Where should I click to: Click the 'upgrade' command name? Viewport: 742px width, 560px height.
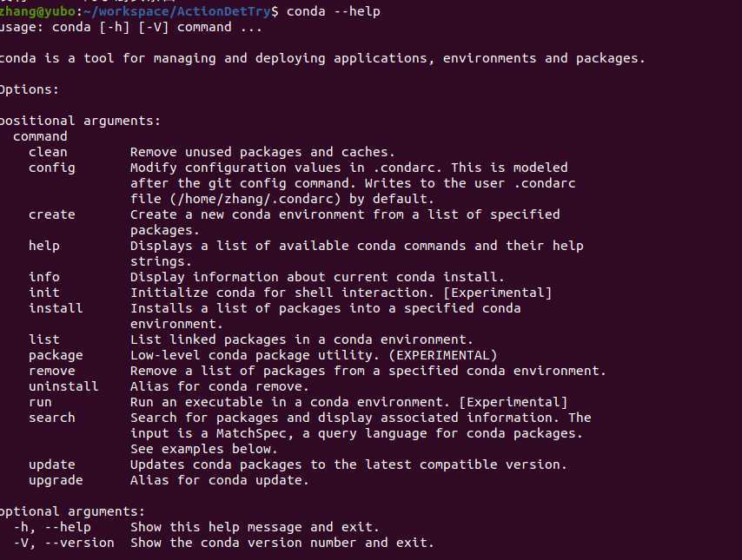point(56,480)
